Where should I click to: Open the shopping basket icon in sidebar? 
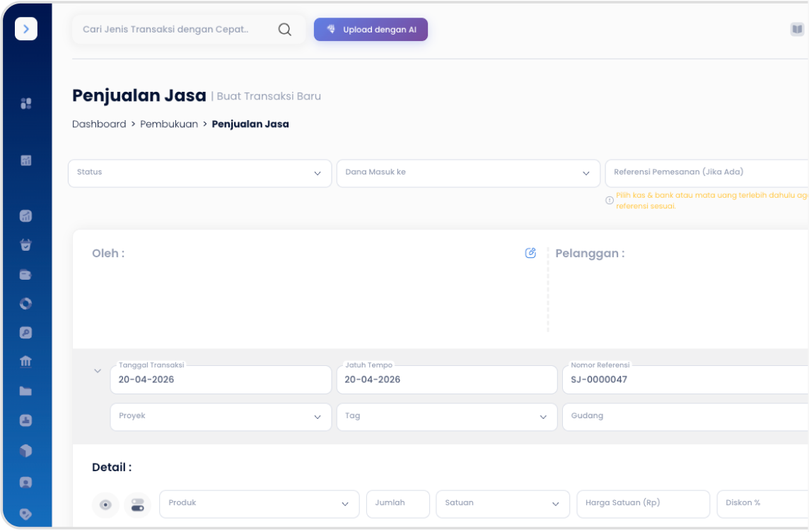tap(25, 245)
